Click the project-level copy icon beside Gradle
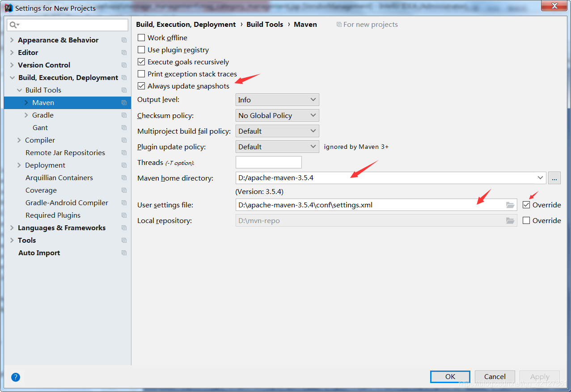The width and height of the screenshot is (571, 392). point(124,115)
